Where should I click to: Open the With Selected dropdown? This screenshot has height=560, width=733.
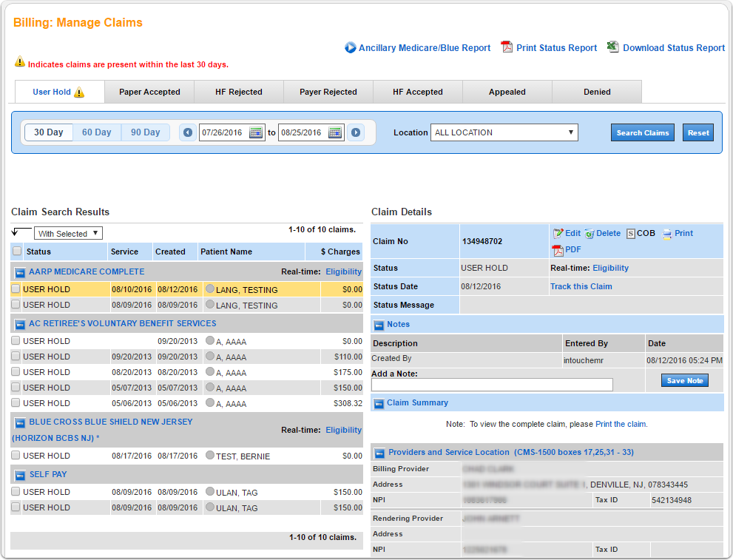tap(68, 234)
